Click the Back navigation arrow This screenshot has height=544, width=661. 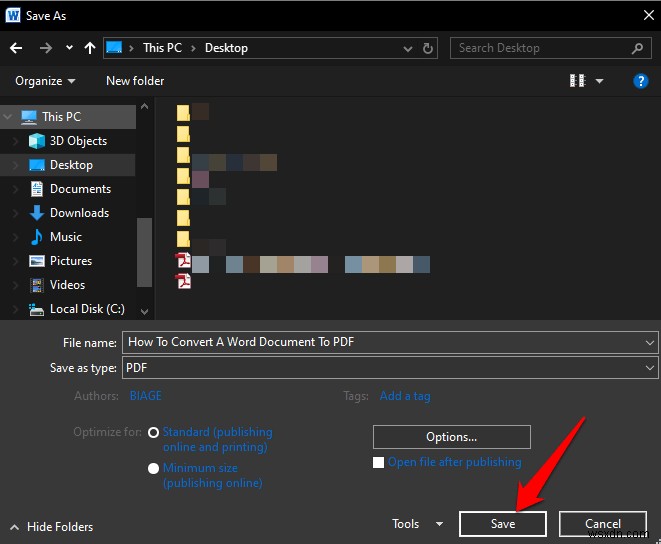tap(16, 48)
